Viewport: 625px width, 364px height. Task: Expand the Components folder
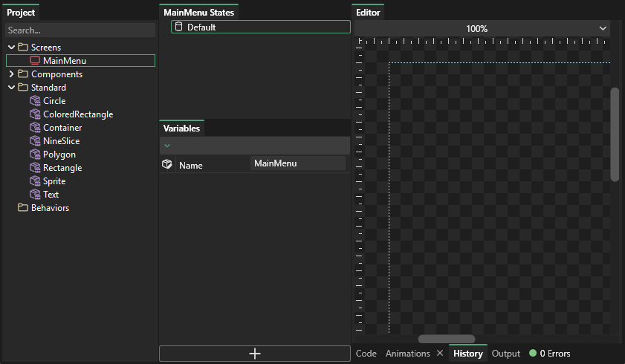click(x=11, y=74)
